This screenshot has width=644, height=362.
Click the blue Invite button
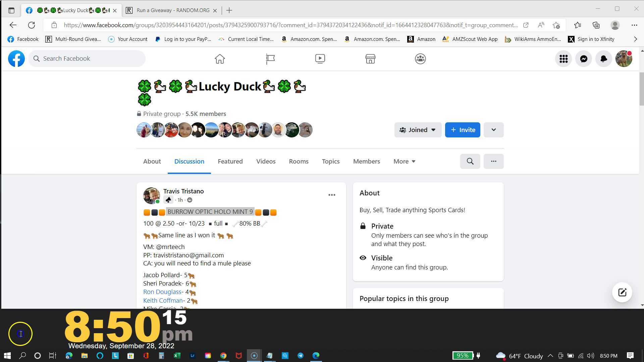point(462,130)
